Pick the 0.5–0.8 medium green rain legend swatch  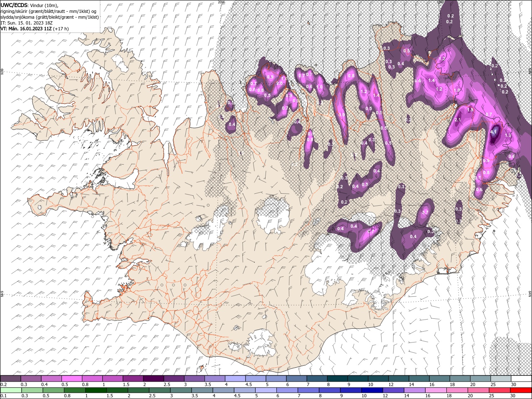click(53, 390)
